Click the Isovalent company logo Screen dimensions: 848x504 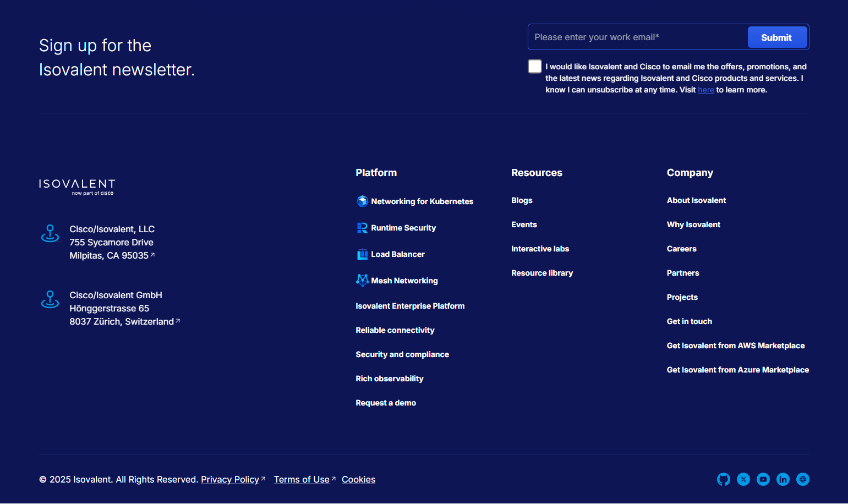[76, 187]
